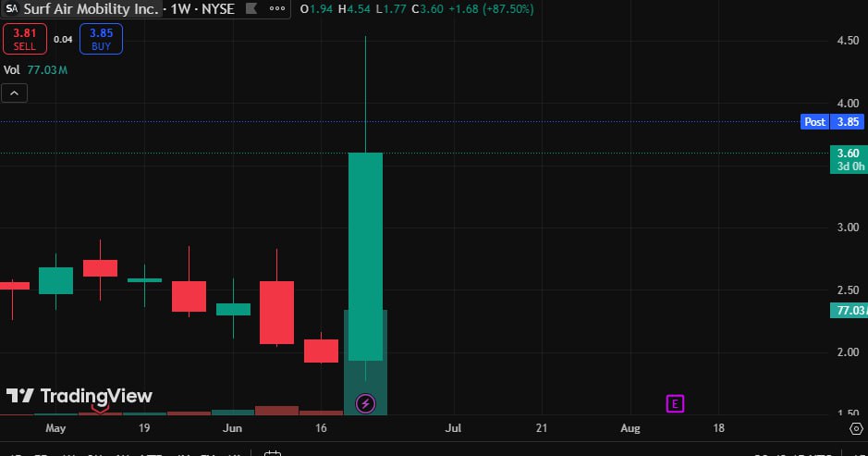Viewport: 868px width, 456px height.
Task: Click the Post 3.85 price label
Action: (x=832, y=122)
